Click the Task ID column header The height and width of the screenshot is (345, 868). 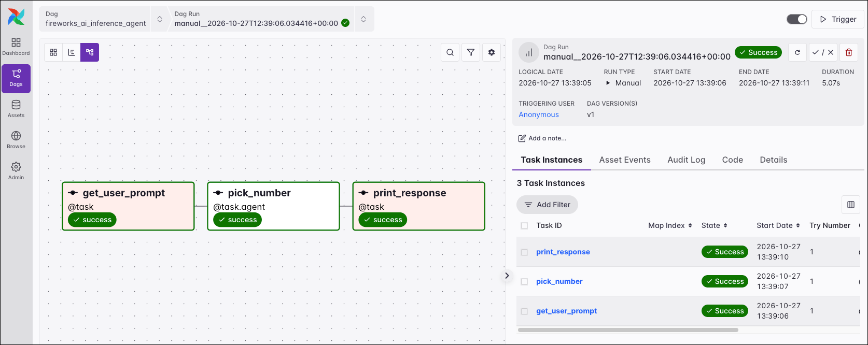click(x=549, y=225)
